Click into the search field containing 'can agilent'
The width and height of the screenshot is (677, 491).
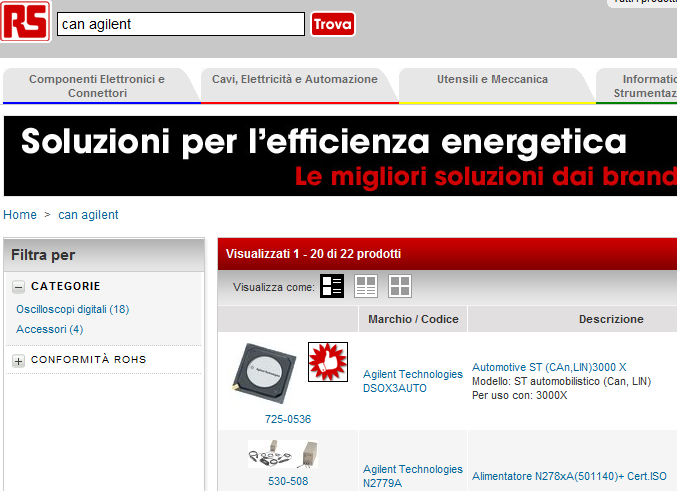coord(181,24)
